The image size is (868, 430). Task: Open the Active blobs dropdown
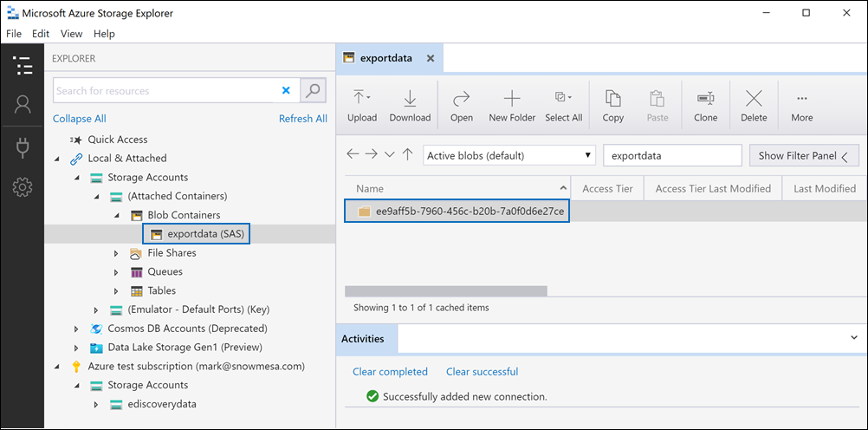(510, 156)
